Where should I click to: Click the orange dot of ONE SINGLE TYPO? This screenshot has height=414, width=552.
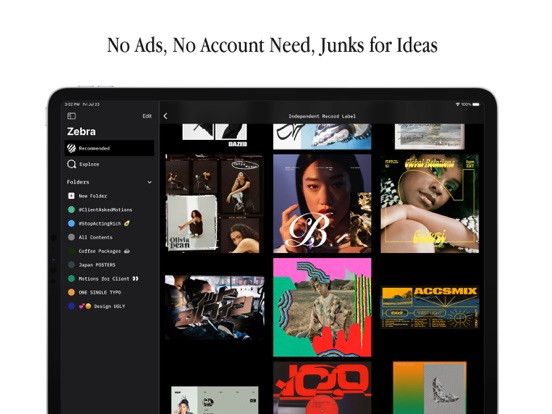[71, 292]
